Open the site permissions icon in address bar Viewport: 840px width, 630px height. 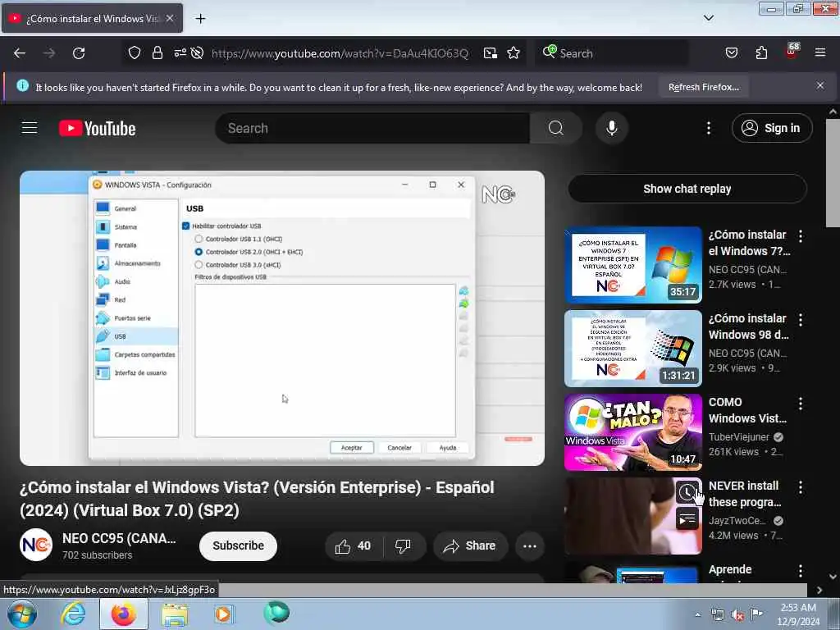pyautogui.click(x=180, y=52)
